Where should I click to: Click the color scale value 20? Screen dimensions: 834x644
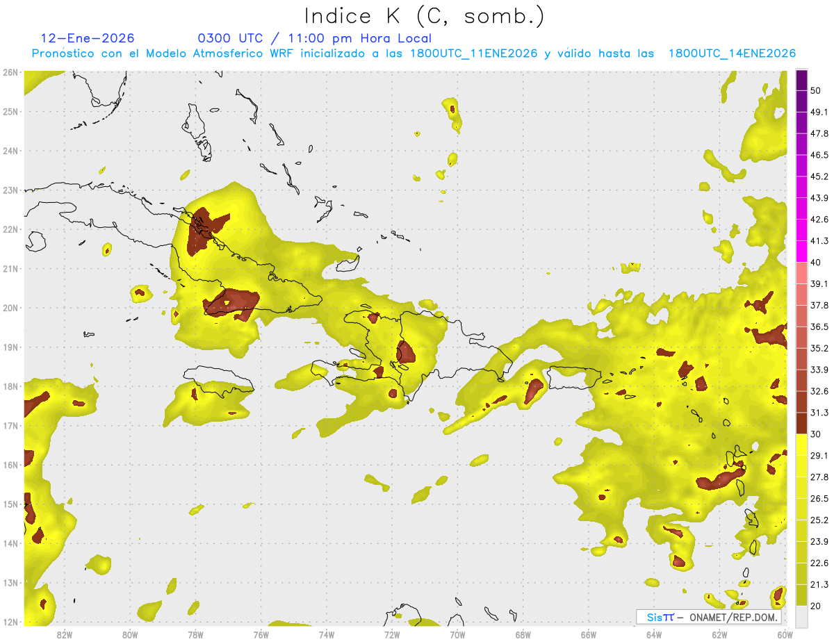pos(816,606)
